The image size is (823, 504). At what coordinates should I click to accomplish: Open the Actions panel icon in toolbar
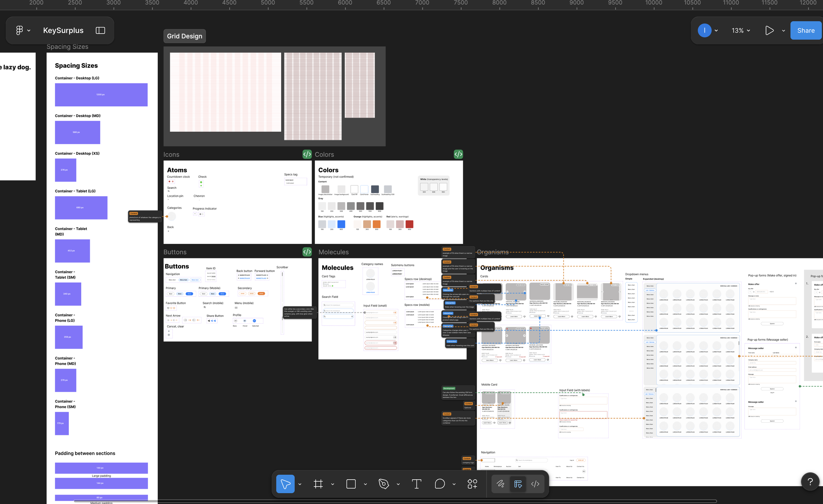point(472,484)
